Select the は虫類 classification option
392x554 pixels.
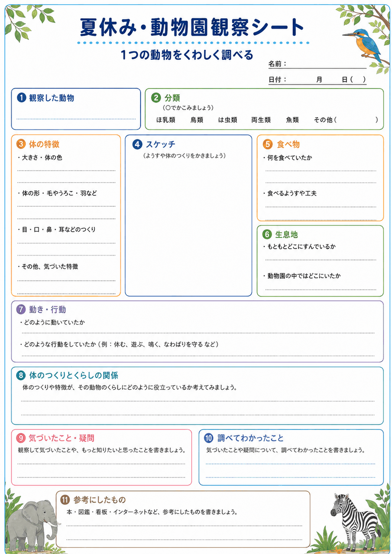coord(227,120)
